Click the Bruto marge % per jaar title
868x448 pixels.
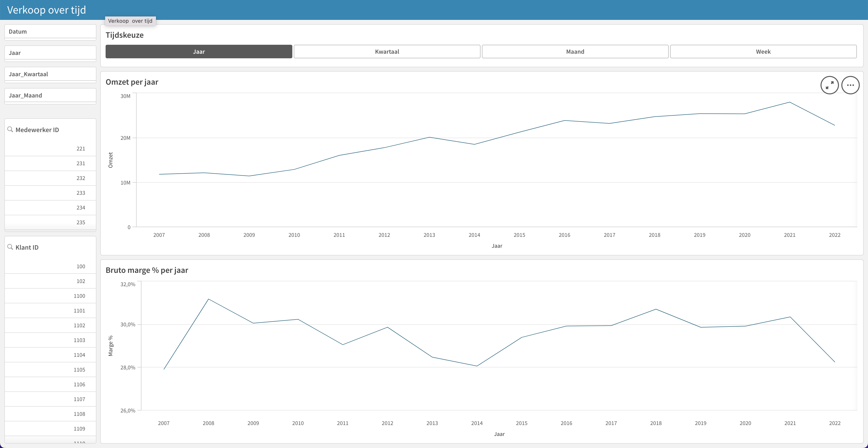(147, 270)
